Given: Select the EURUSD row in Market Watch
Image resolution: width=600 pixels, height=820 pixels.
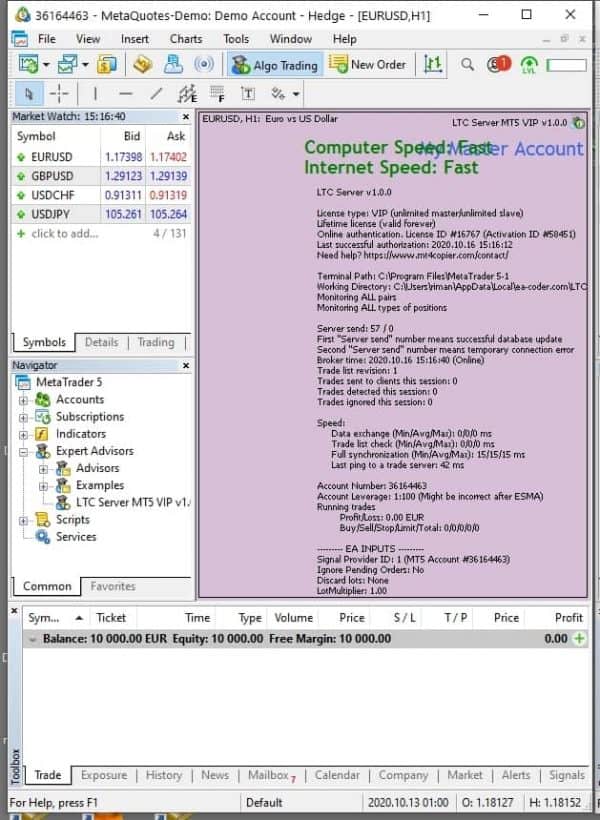Looking at the screenshot, I should pos(101,157).
